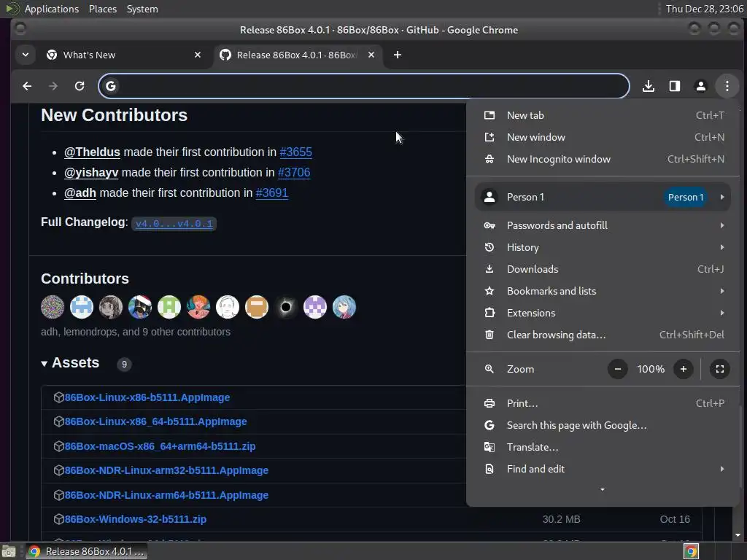747x560 pixels.
Task: Choose Print from the menu
Action: [603, 403]
